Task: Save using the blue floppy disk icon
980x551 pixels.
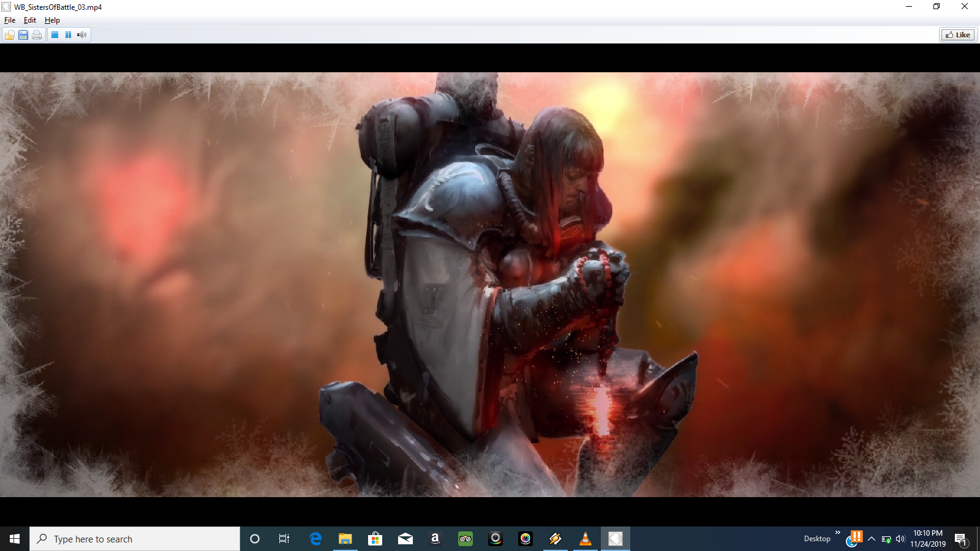Action: tap(23, 35)
